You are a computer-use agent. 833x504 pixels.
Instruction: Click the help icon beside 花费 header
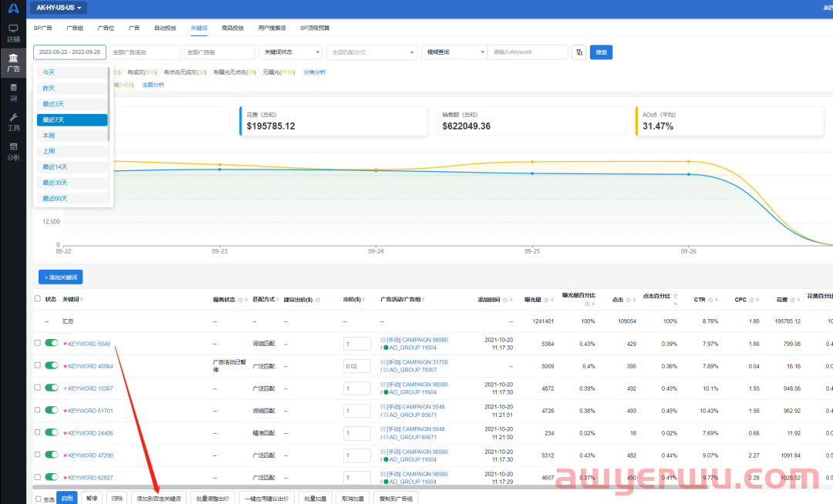coord(792,301)
